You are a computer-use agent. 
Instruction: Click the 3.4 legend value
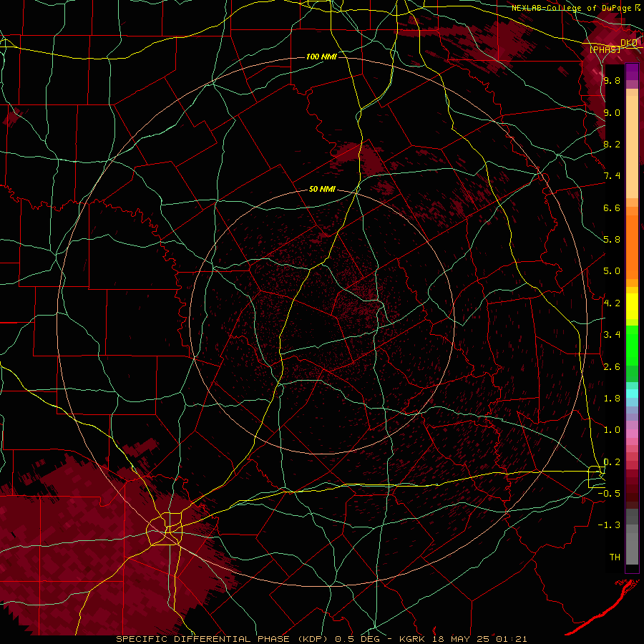coord(612,335)
